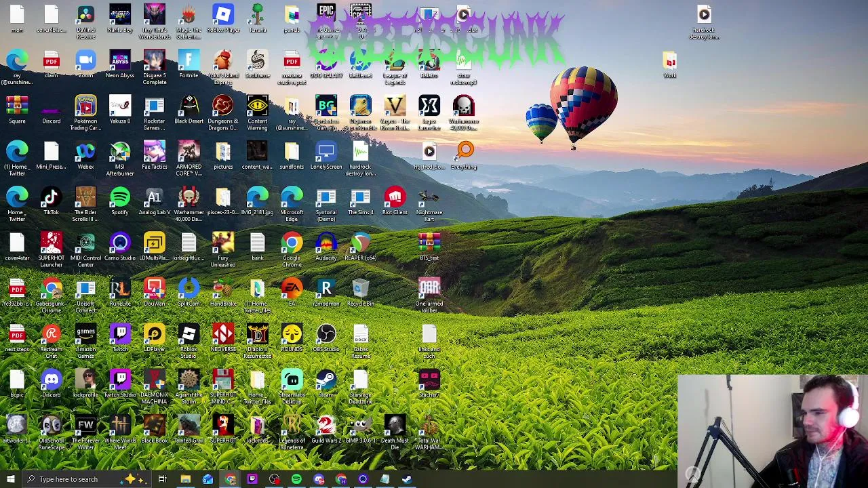Launch Roblox Studio from the desktop
Image resolution: width=868 pixels, height=488 pixels.
[x=189, y=340]
